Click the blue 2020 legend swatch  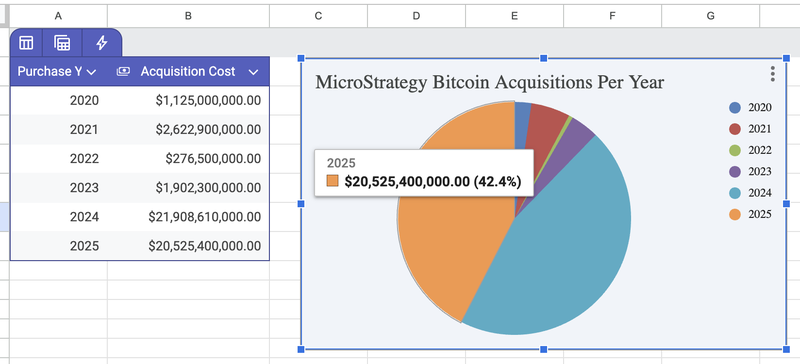coord(735,107)
